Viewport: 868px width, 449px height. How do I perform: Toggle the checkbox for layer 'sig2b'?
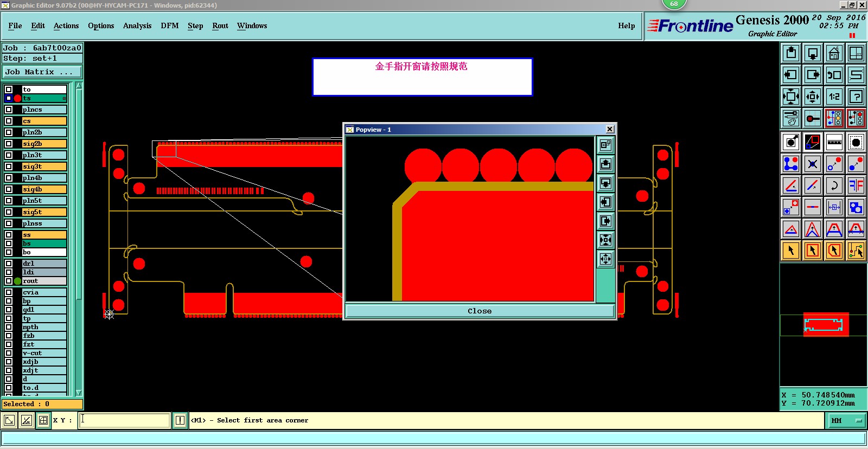pyautogui.click(x=9, y=144)
